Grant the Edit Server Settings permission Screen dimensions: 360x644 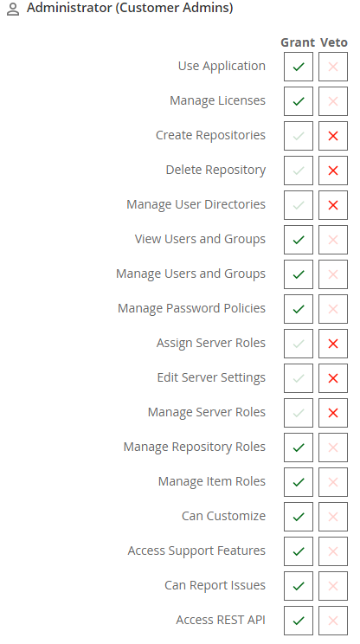point(299,378)
